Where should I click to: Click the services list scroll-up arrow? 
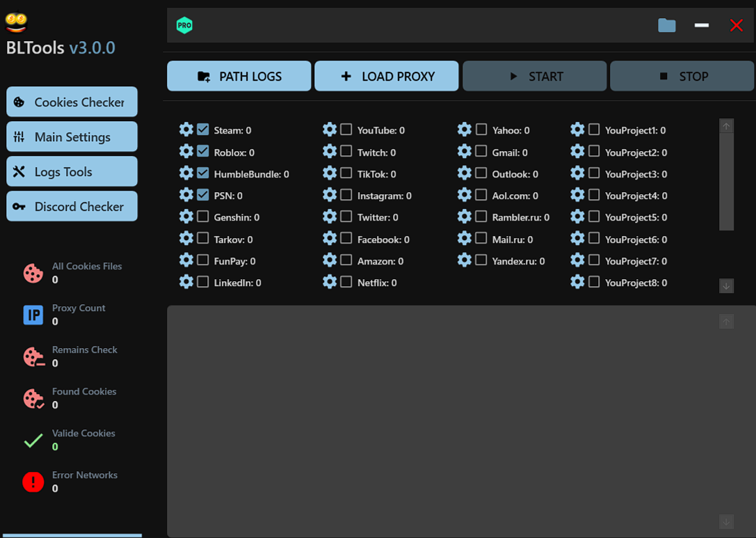[726, 126]
